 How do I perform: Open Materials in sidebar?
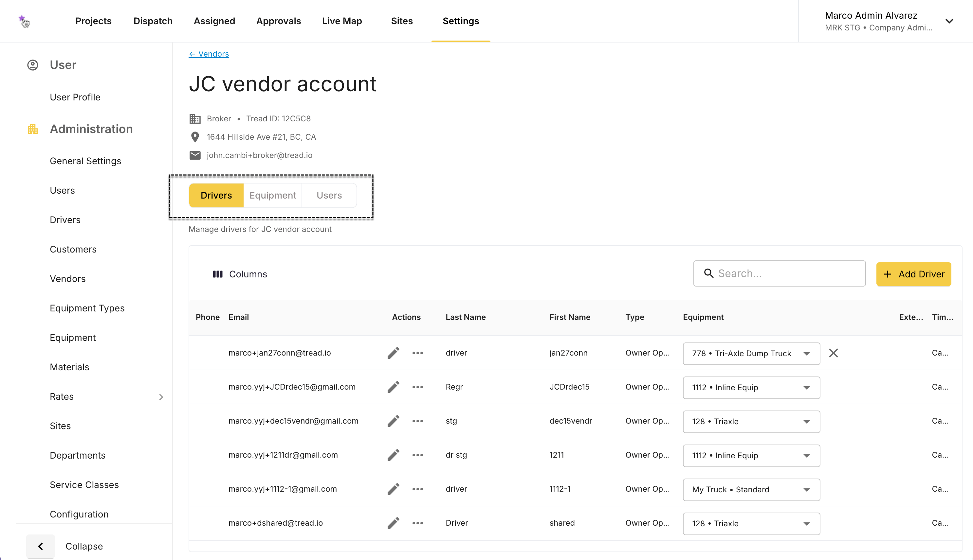coord(69,367)
